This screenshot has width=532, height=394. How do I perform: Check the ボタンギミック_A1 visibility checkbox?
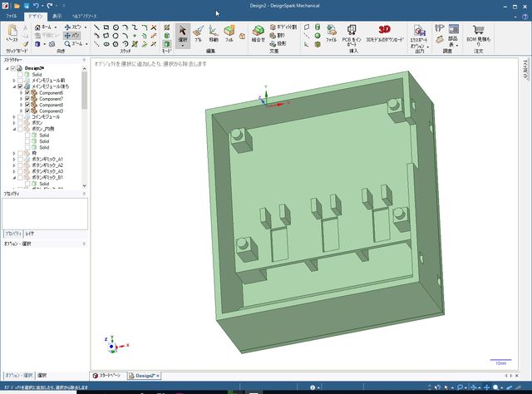[x=20, y=159]
